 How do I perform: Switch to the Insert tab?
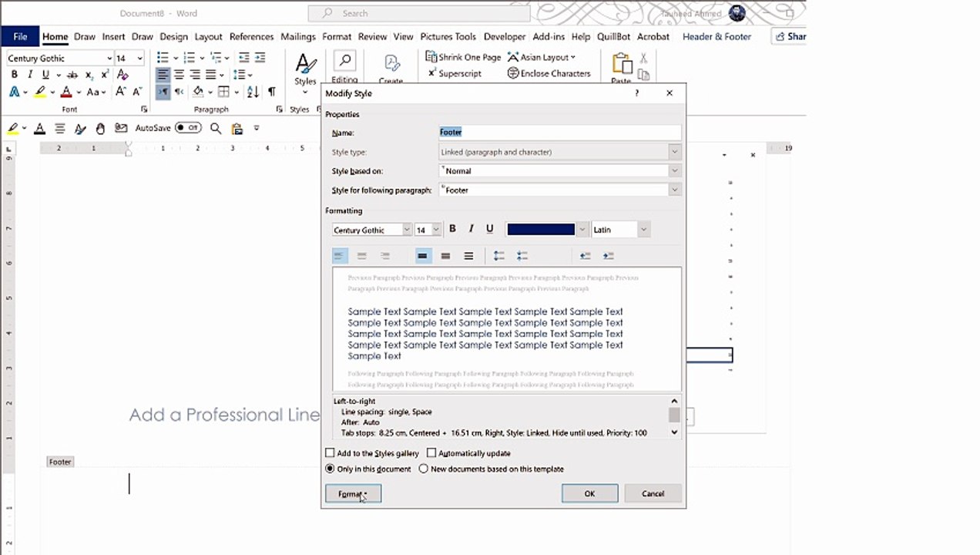(113, 36)
